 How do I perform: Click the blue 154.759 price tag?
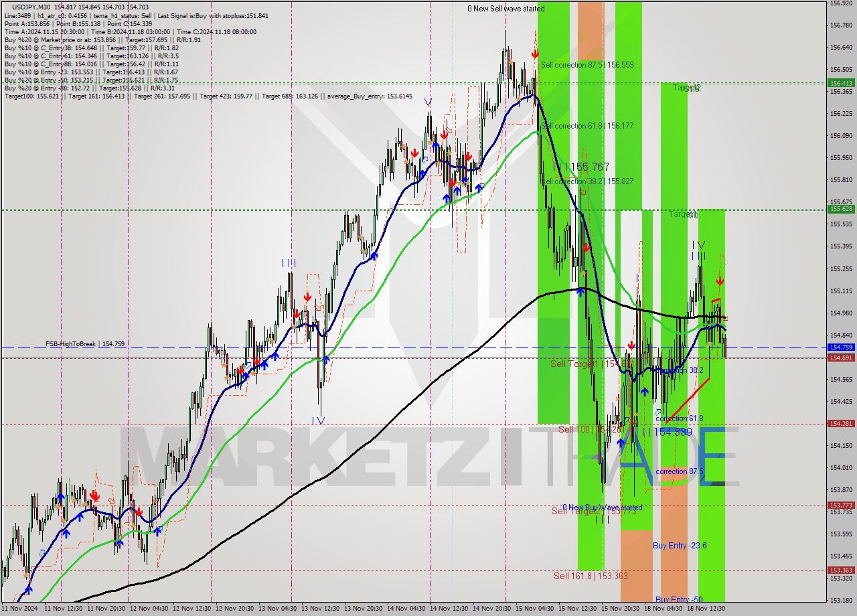tap(841, 348)
